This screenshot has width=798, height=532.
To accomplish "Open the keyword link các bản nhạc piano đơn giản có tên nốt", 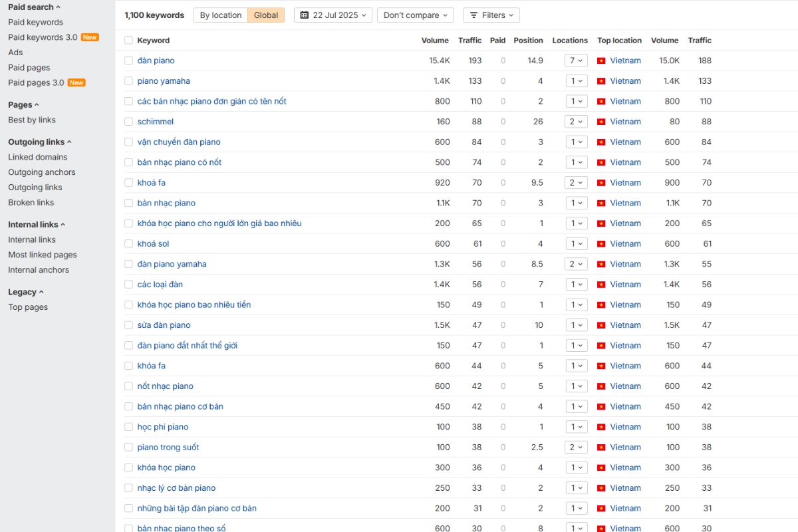I will pos(212,101).
